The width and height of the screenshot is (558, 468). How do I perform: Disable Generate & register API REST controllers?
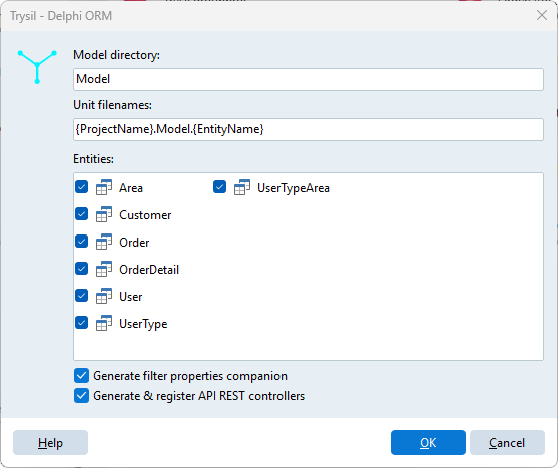click(x=81, y=395)
